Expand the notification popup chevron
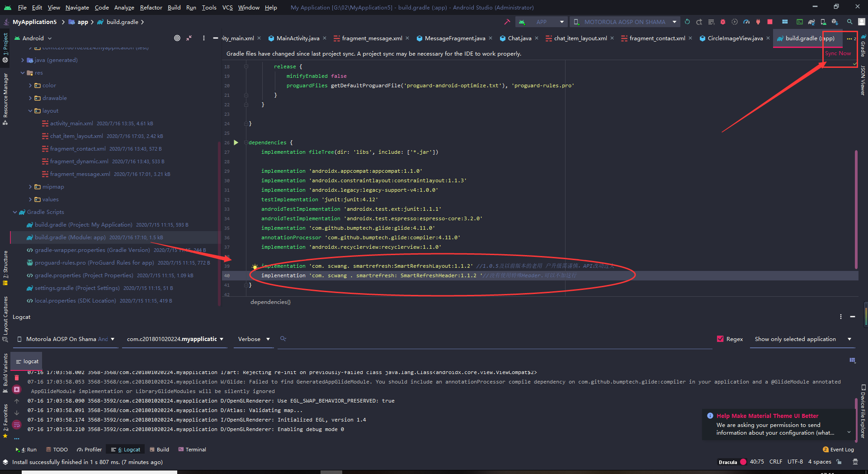The width and height of the screenshot is (868, 474). tap(849, 432)
